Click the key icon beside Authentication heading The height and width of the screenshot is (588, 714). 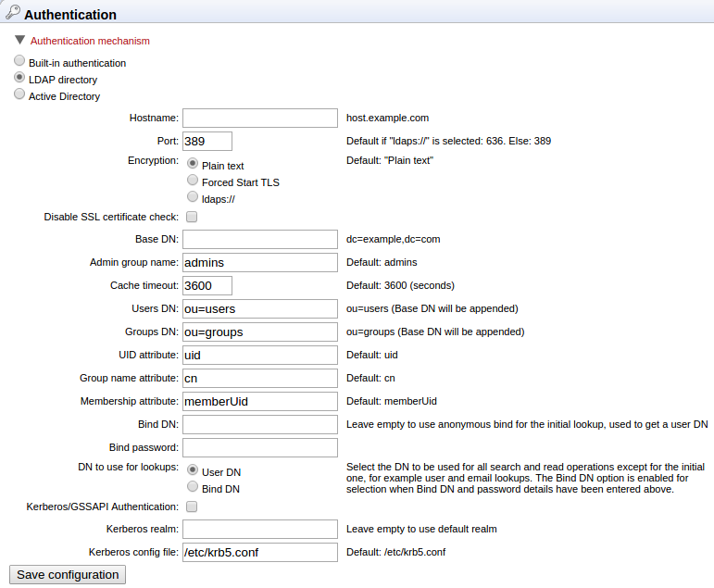(12, 13)
